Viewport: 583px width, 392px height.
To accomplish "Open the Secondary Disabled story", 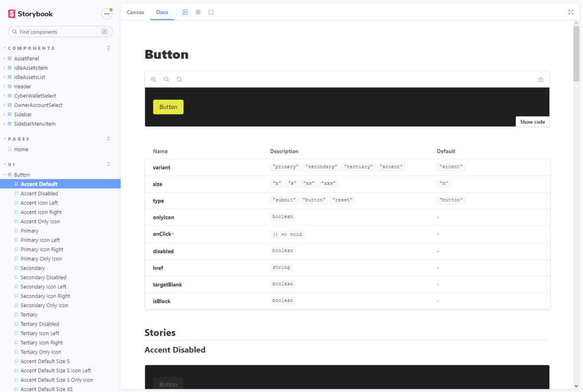I will 43,277.
